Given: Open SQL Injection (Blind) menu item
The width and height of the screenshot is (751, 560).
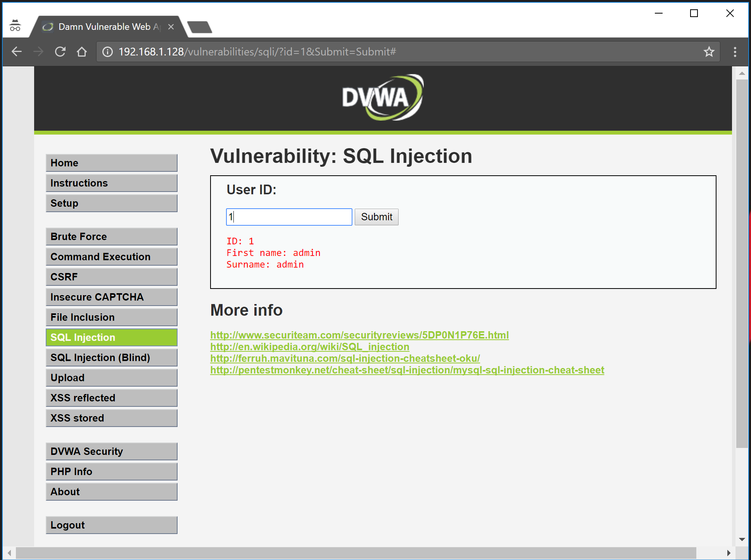Looking at the screenshot, I should tap(111, 358).
